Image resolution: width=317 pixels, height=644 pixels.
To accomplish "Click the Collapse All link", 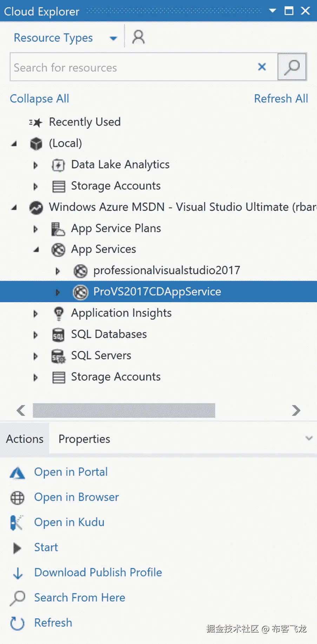I will click(39, 99).
